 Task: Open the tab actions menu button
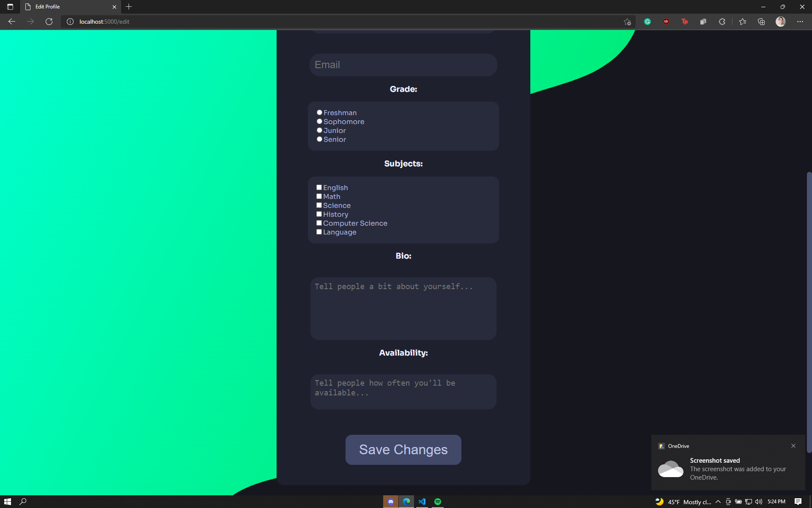[10, 7]
